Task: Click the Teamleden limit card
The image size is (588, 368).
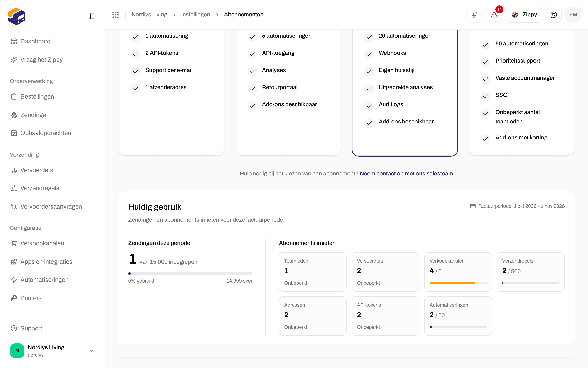Action: pyautogui.click(x=313, y=272)
